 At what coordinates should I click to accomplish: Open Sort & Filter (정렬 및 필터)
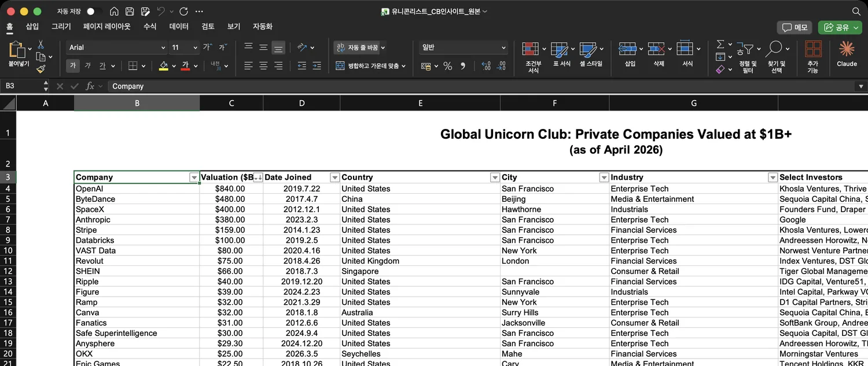coord(748,57)
